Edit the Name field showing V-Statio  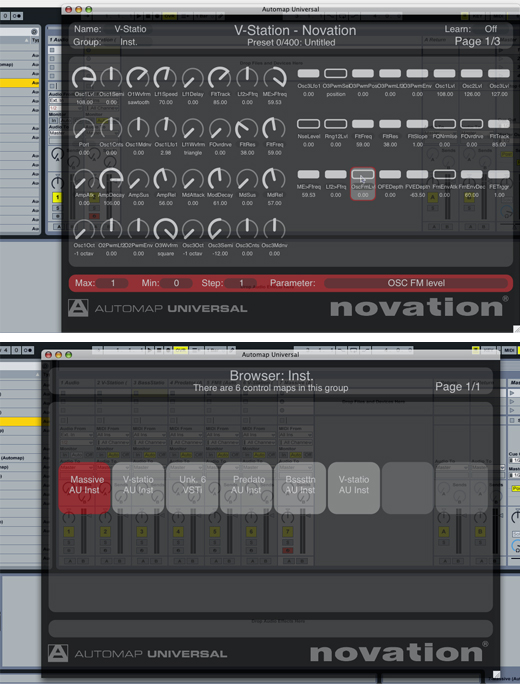click(x=130, y=29)
